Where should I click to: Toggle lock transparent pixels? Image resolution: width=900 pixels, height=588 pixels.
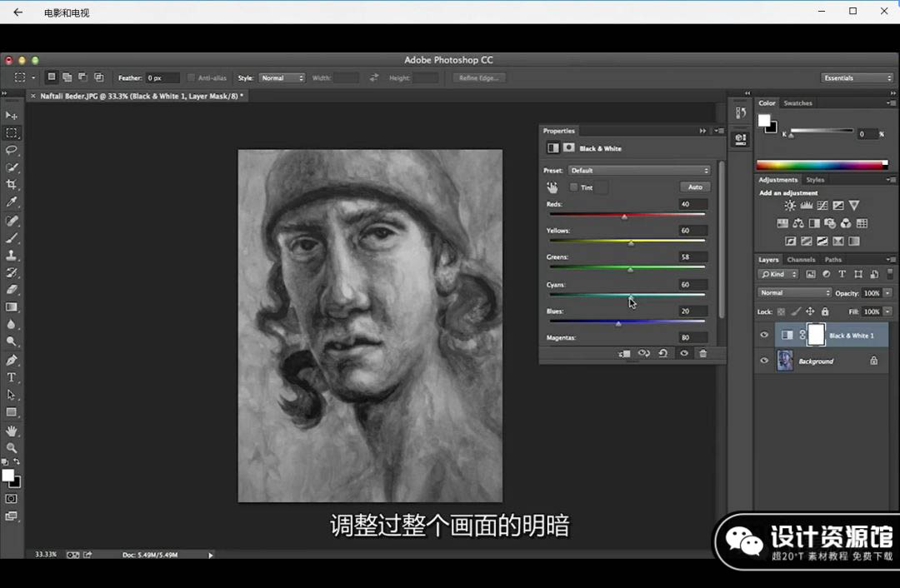[781, 311]
